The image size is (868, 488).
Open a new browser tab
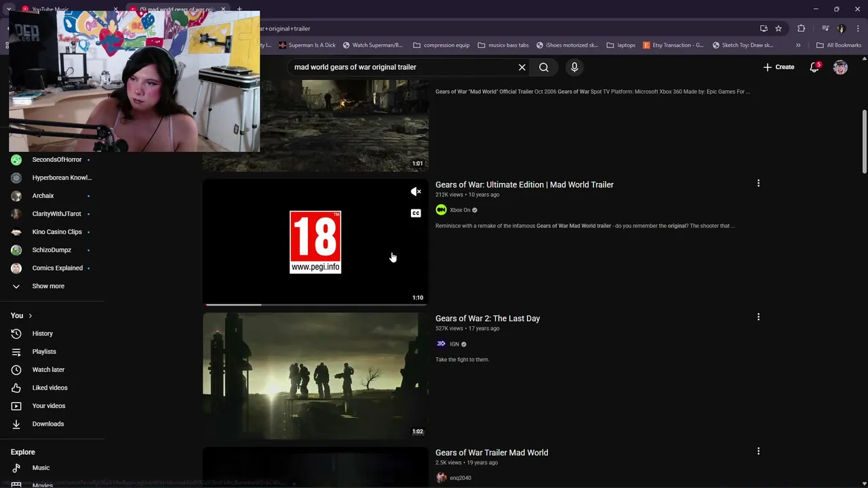239,9
